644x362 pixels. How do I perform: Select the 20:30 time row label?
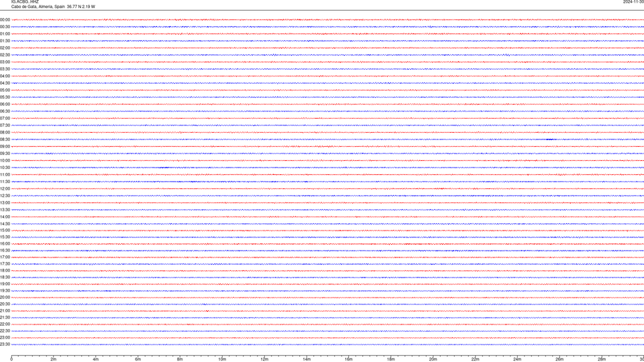[x=5, y=304]
